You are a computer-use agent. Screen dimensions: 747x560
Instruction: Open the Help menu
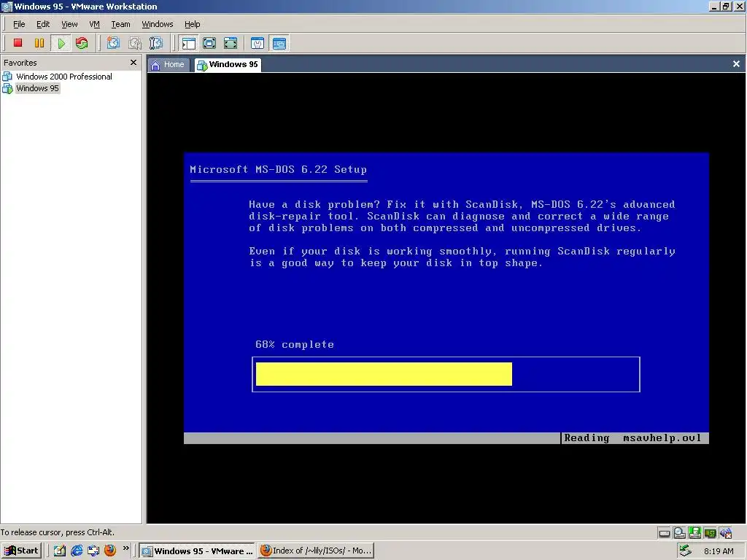pos(193,24)
